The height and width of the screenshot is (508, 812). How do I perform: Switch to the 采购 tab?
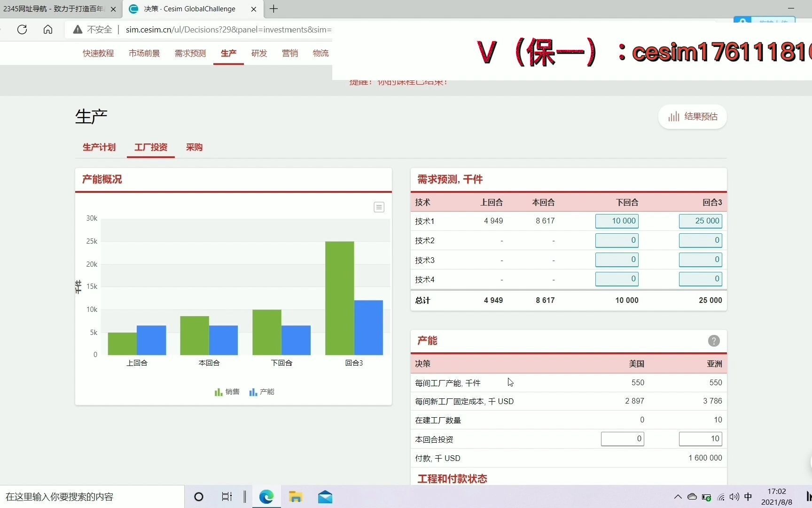pyautogui.click(x=194, y=147)
